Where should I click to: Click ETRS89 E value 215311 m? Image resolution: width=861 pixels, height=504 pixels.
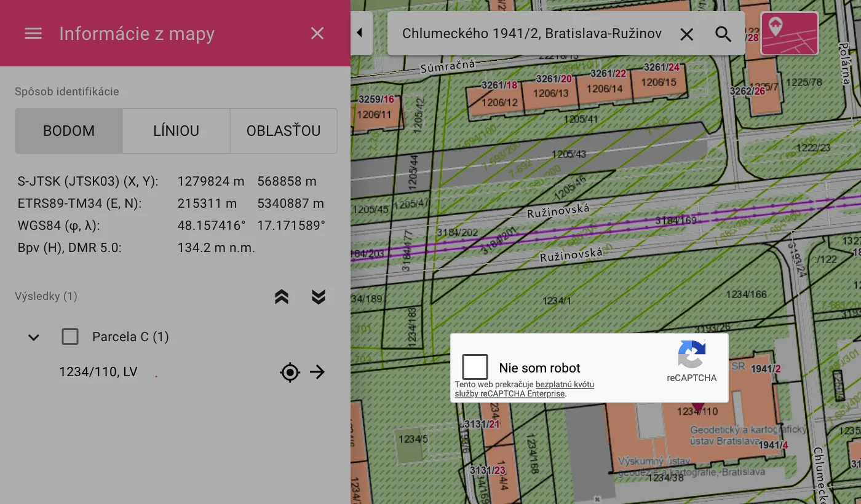207,203
